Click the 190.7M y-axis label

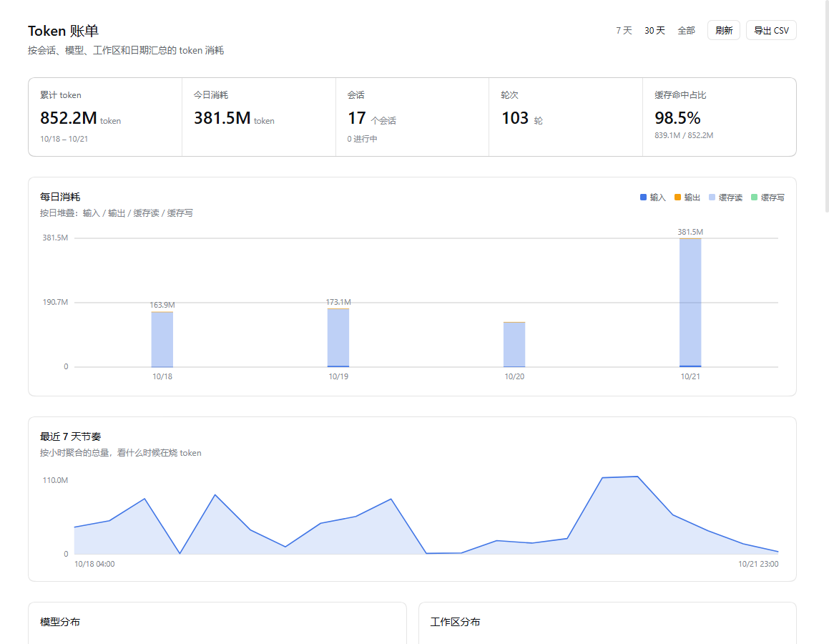[56, 302]
